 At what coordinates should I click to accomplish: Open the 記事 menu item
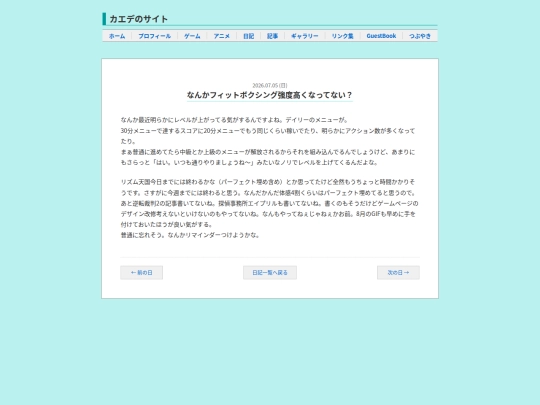272,36
